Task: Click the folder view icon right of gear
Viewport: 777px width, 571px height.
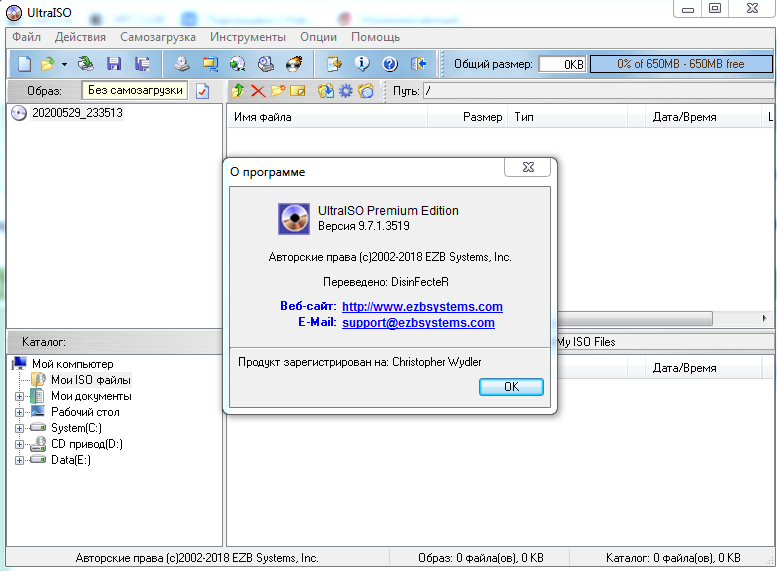Action: point(366,91)
